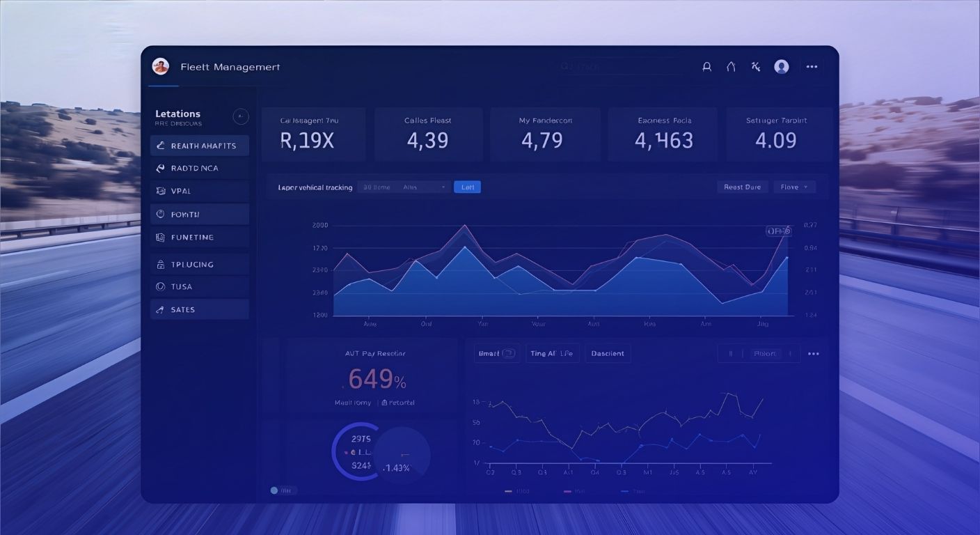Click the icon on the VPAL row
The width and height of the screenshot is (980, 535).
click(161, 191)
